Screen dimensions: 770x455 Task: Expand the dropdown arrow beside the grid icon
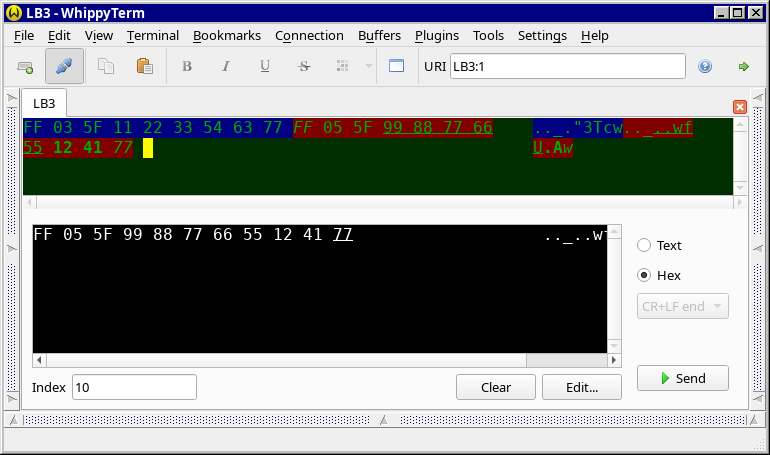pyautogui.click(x=368, y=66)
